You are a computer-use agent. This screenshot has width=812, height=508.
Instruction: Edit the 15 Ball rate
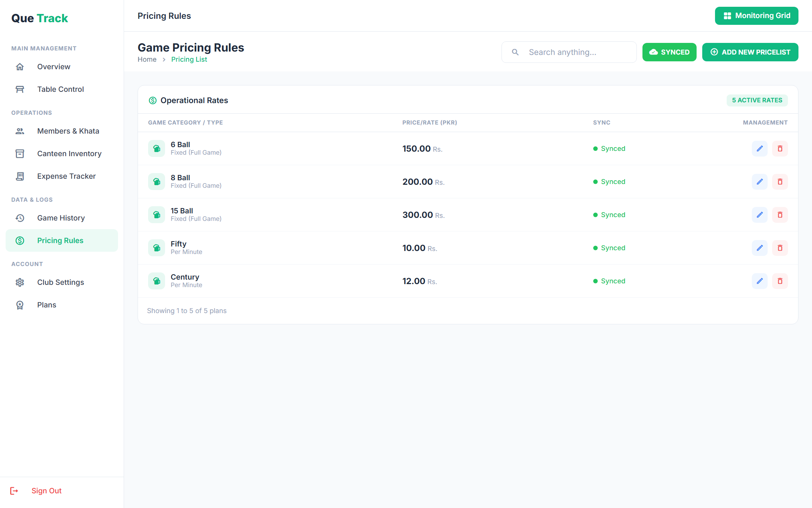[x=759, y=215]
